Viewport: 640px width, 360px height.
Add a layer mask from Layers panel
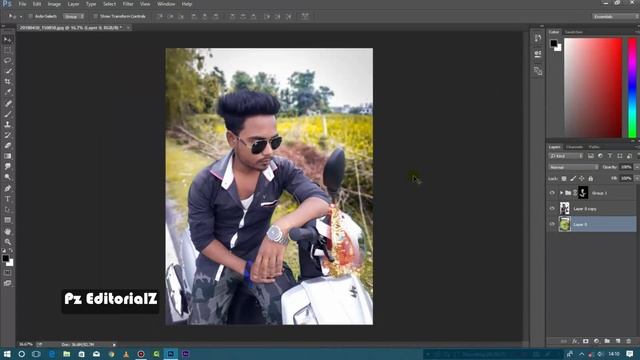(x=586, y=341)
